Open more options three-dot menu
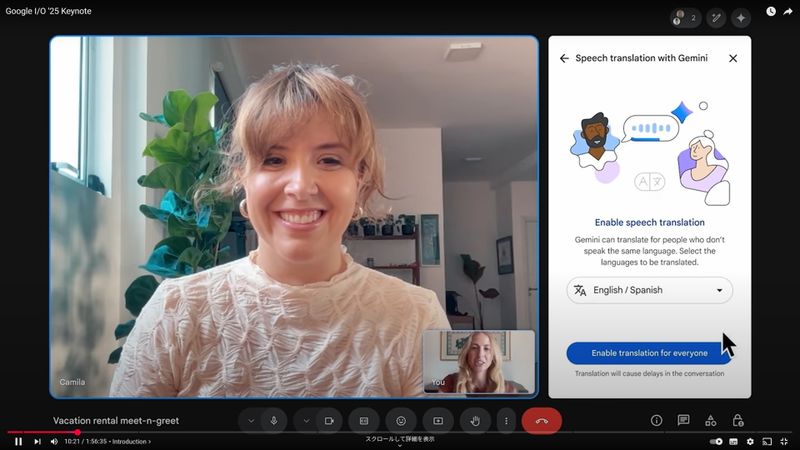This screenshot has height=450, width=800. pyautogui.click(x=507, y=421)
